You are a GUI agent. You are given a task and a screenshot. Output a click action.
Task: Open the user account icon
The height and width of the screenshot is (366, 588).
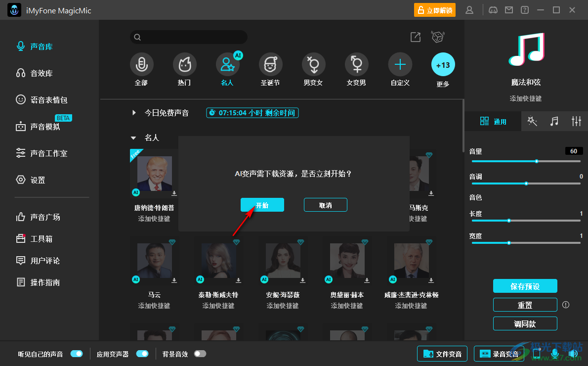(x=469, y=10)
